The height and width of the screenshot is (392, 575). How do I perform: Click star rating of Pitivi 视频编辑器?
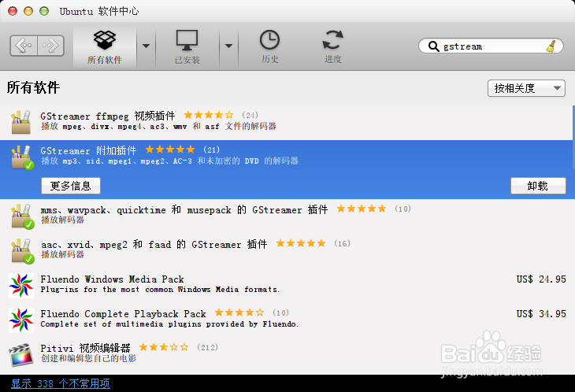pos(164,347)
